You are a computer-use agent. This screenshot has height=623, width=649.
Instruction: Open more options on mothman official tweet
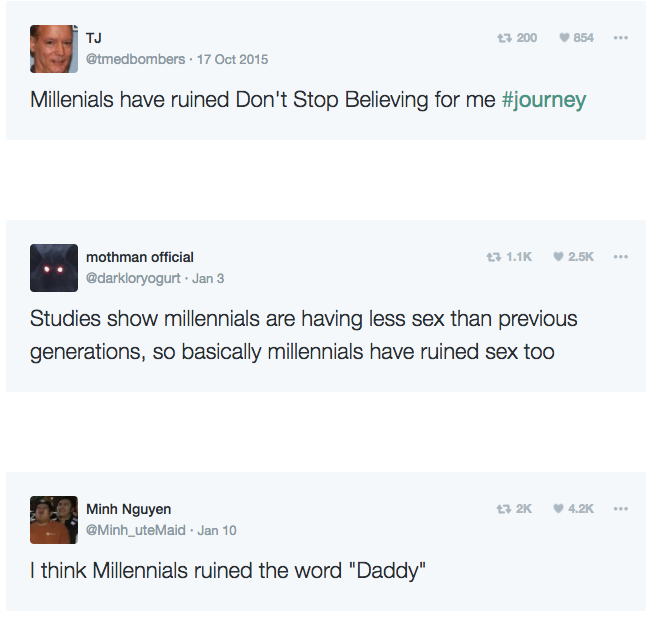[x=621, y=257]
